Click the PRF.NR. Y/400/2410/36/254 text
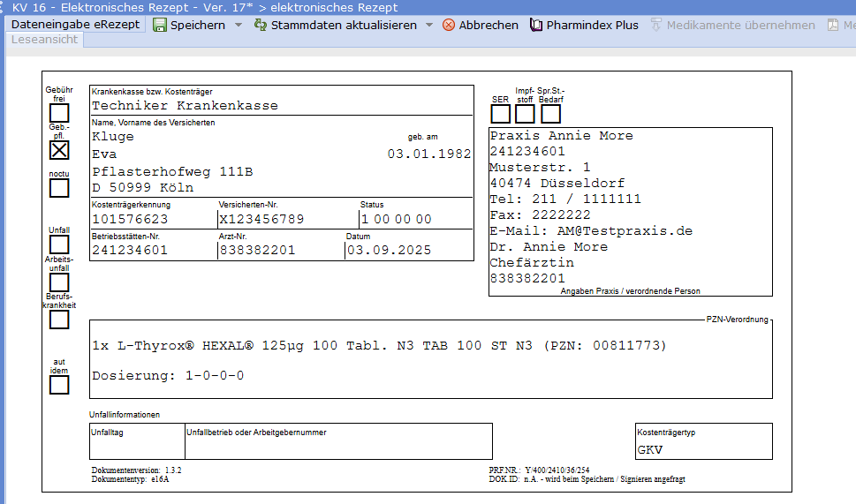The image size is (856, 504). click(539, 470)
